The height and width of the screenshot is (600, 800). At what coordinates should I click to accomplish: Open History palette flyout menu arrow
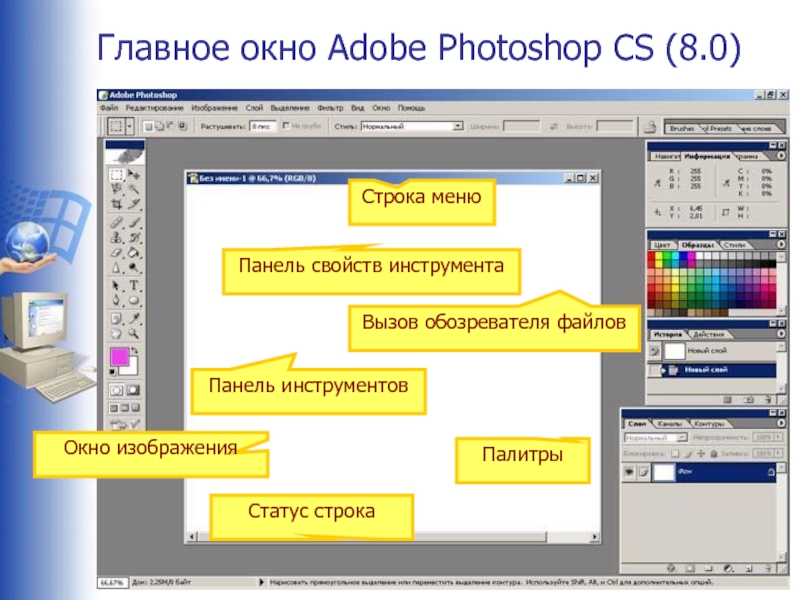[x=781, y=334]
